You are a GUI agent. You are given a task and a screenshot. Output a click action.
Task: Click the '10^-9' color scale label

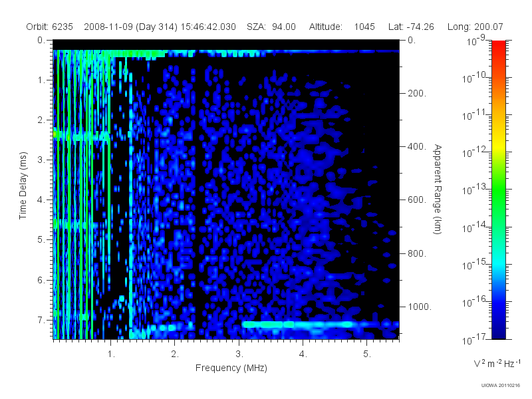tap(475, 40)
